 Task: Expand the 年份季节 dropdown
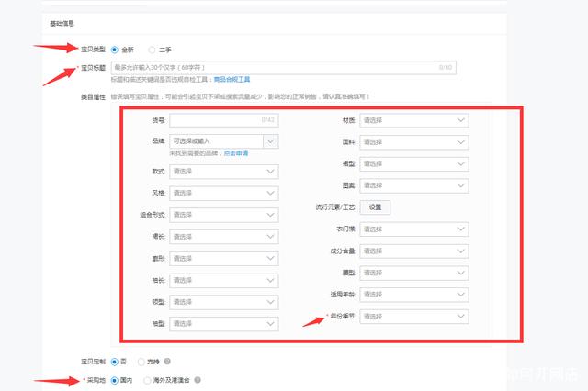pyautogui.click(x=414, y=317)
